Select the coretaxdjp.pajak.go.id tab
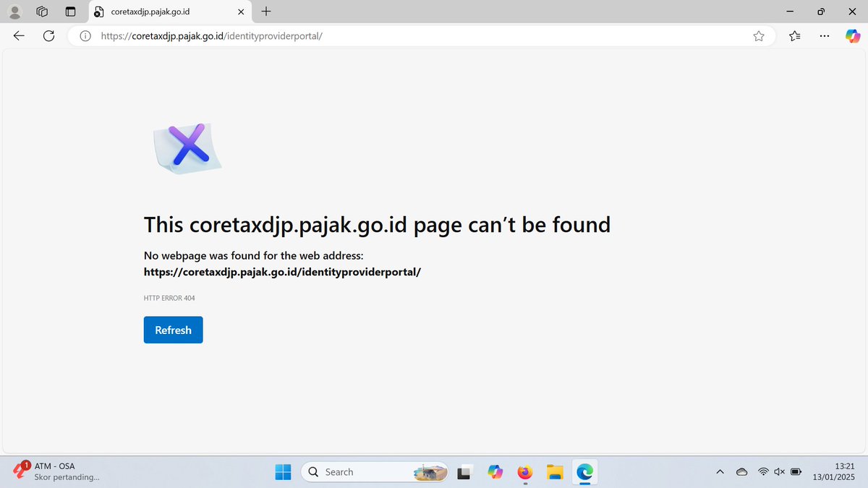The image size is (868, 488). click(x=171, y=12)
